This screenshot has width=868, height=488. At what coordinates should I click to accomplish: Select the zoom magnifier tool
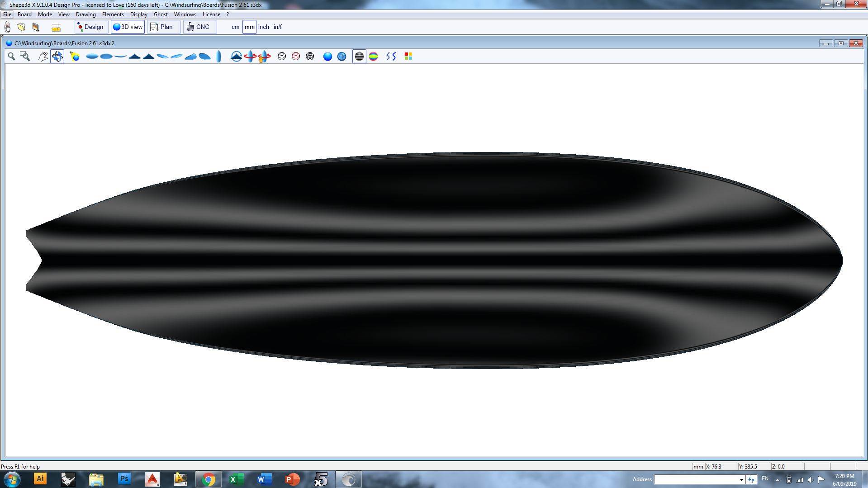pos(11,56)
